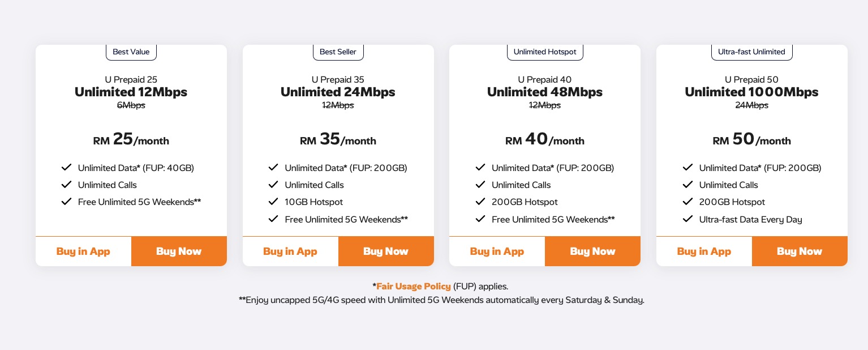Select Buy in App under U Prepaid 35
The image size is (868, 350).
pyautogui.click(x=290, y=251)
